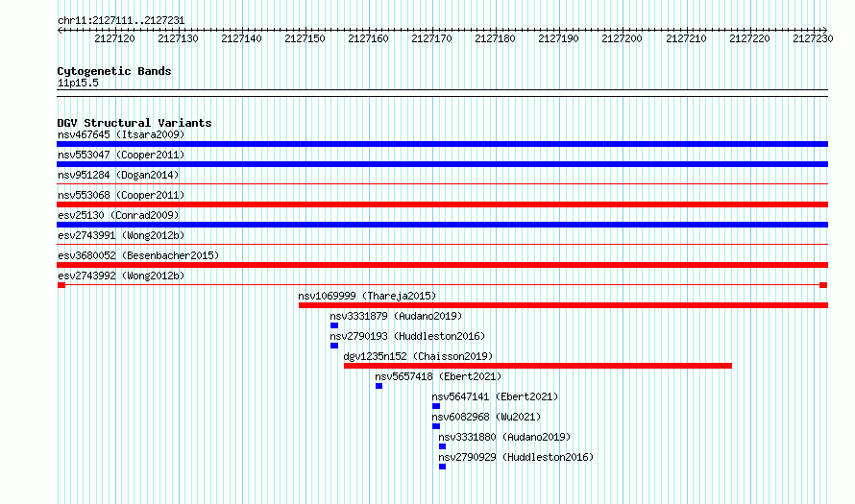This screenshot has height=504, width=855.
Task: Click blue marker under nsv3331879
Action: 334,325
